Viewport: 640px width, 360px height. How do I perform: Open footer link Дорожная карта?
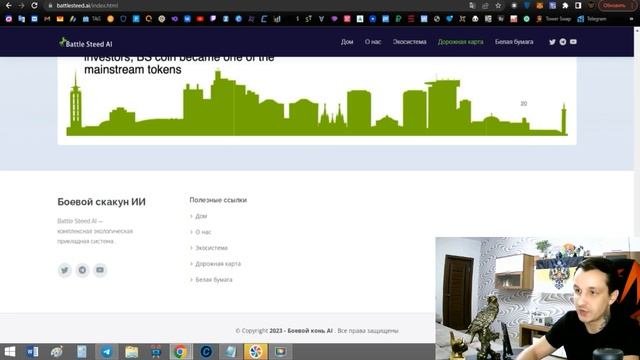[218, 264]
